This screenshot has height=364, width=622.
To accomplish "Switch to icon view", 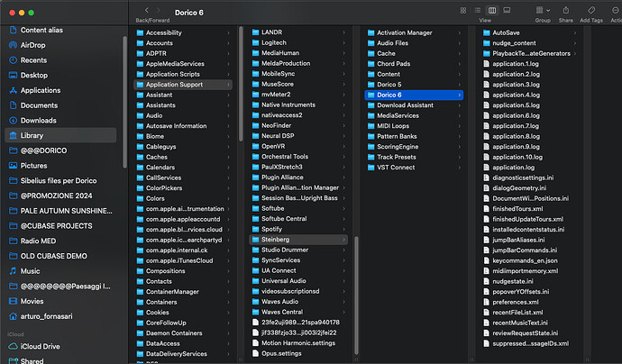I will coord(463,11).
